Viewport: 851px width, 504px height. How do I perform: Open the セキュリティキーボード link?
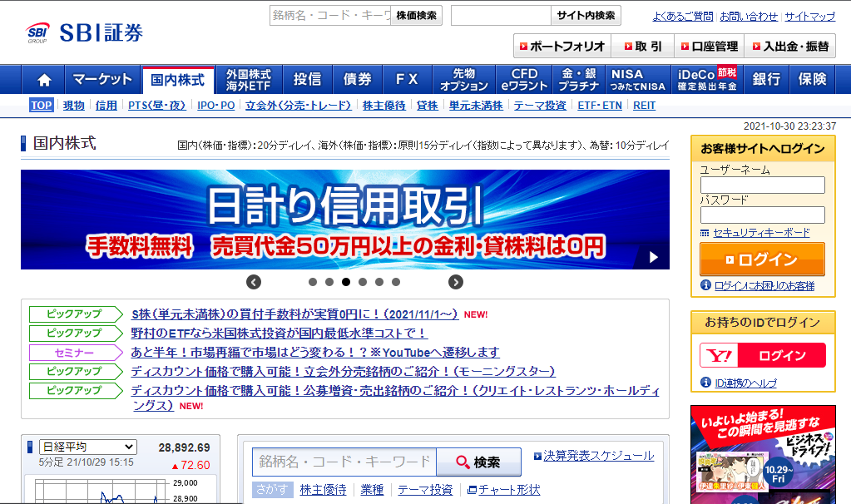[761, 233]
